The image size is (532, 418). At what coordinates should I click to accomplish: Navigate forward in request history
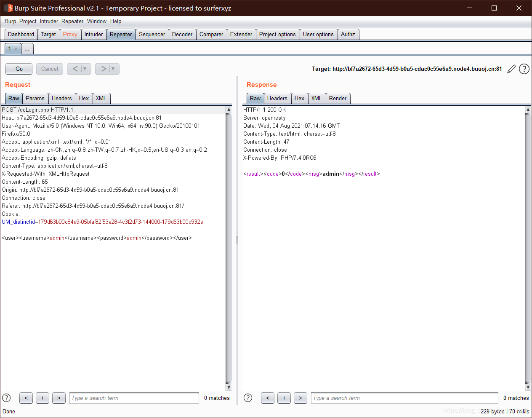coord(103,69)
